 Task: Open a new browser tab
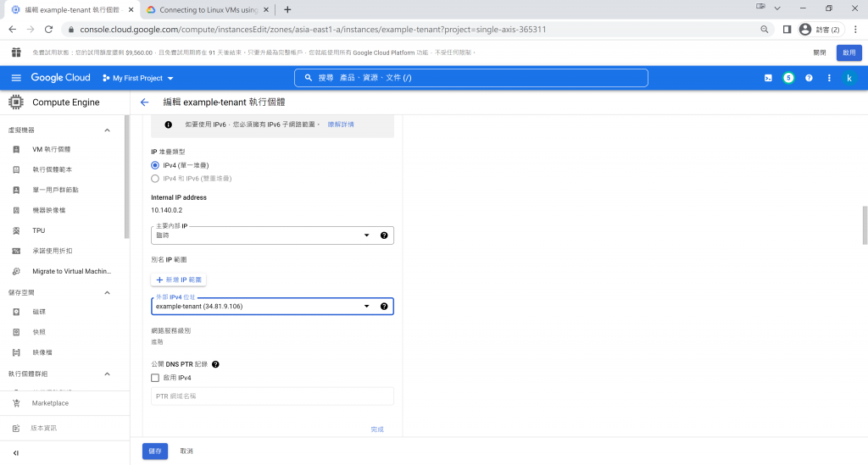pyautogui.click(x=287, y=10)
